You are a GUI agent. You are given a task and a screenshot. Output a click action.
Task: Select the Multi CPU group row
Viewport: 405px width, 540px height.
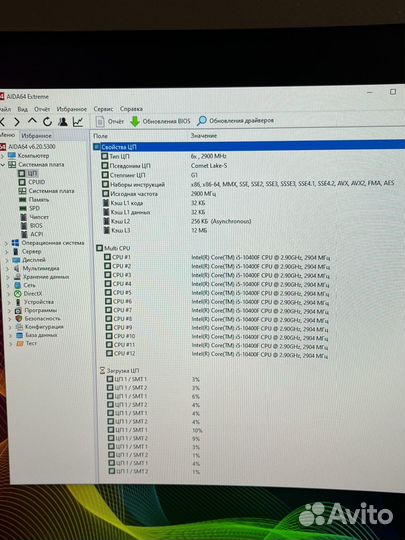[x=117, y=248]
